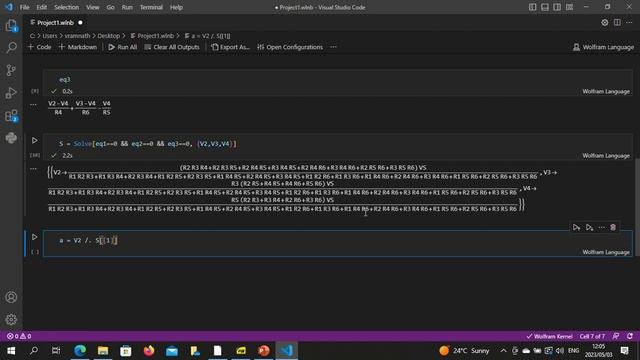The width and height of the screenshot is (640, 360).
Task: Open the View menu
Action: (93, 7)
